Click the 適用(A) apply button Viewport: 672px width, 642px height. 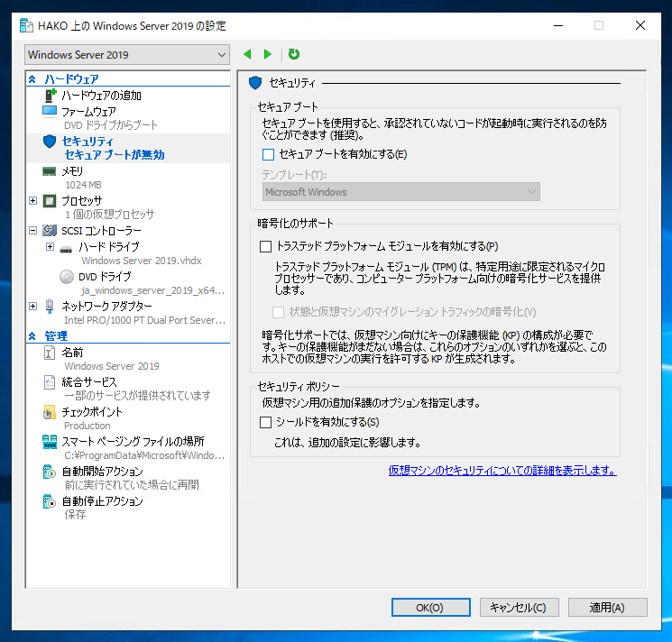pyautogui.click(x=607, y=608)
